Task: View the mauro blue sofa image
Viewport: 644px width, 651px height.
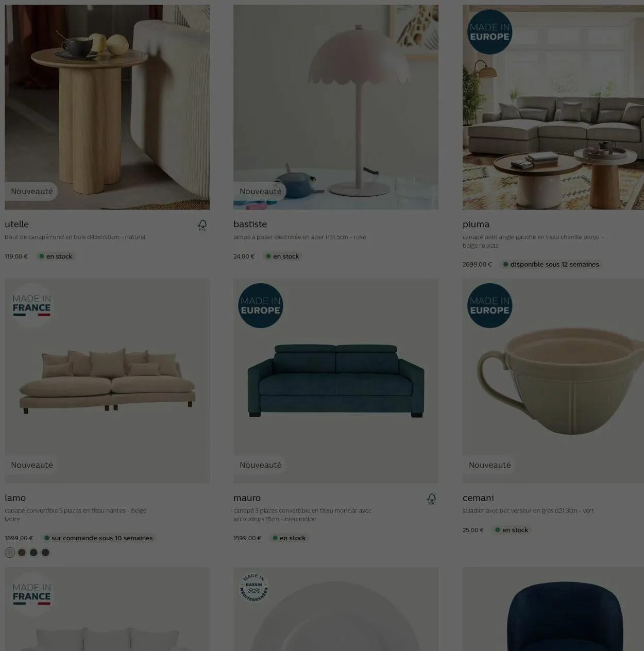Action: click(336, 381)
